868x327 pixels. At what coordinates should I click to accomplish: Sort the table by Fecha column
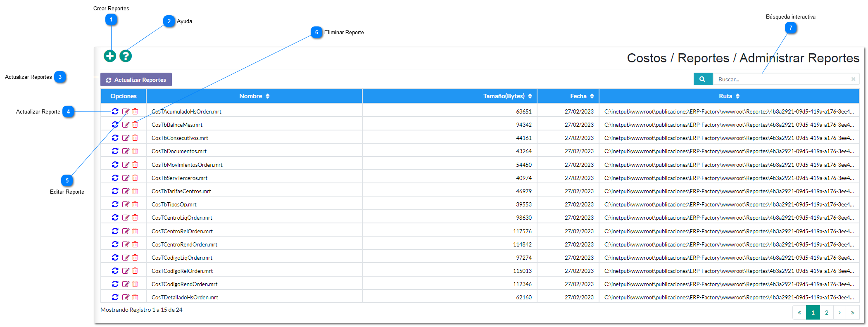click(x=568, y=96)
